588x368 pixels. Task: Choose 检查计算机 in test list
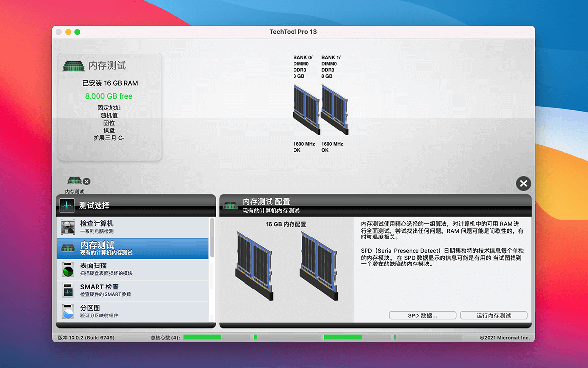pos(132,227)
